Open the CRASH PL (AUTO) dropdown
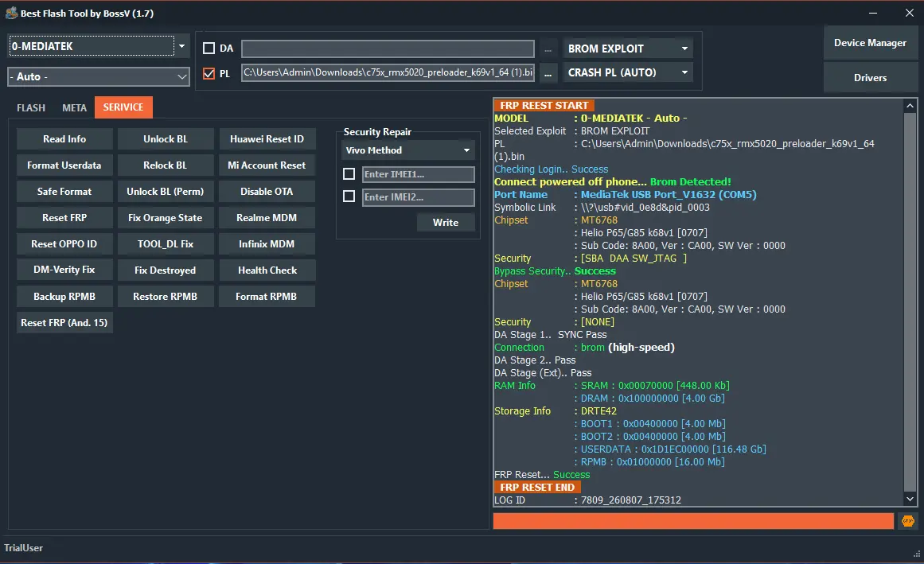The height and width of the screenshot is (564, 924). pyautogui.click(x=628, y=72)
